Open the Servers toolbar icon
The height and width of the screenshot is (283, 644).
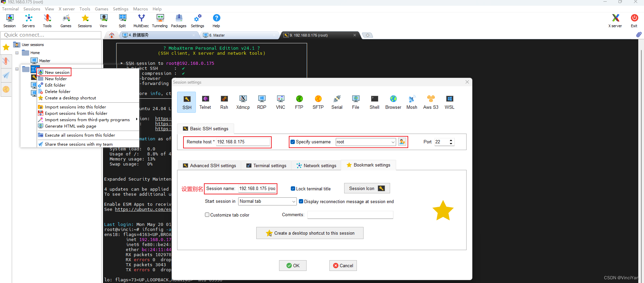[x=29, y=21]
